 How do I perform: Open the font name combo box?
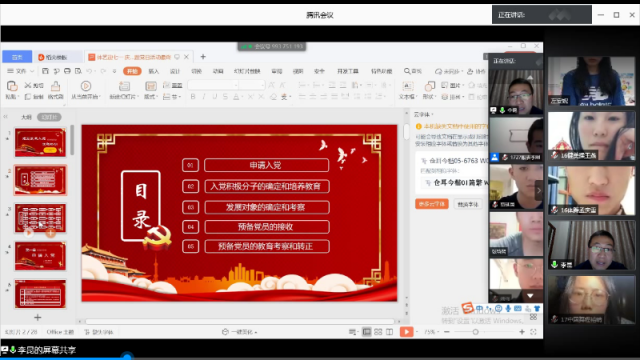pyautogui.click(x=213, y=85)
